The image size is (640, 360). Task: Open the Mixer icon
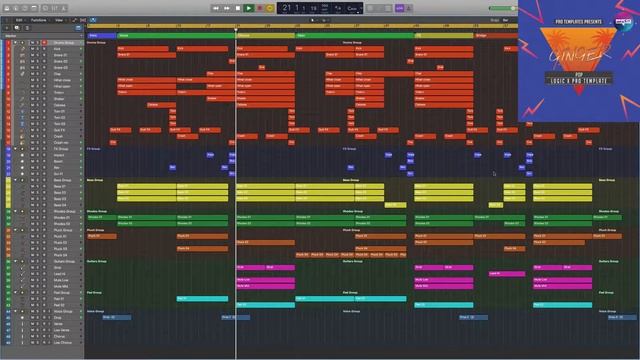(55, 8)
